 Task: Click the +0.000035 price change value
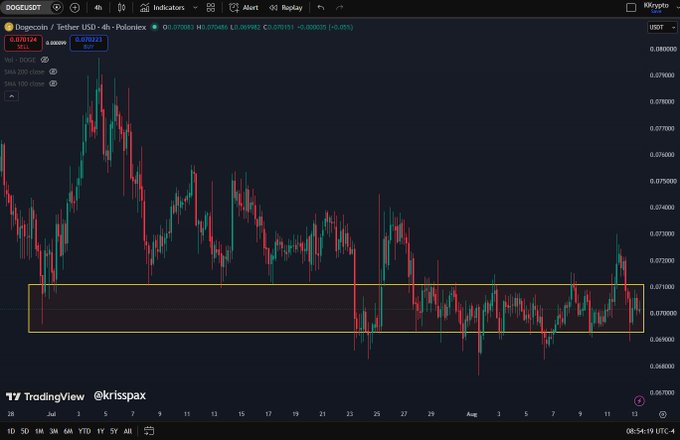(x=311, y=27)
